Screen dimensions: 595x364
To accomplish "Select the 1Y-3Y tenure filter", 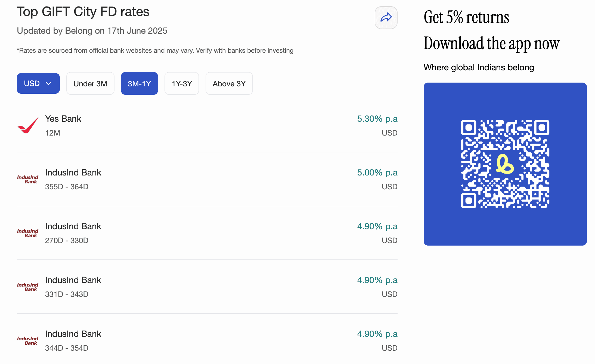I will [x=182, y=83].
